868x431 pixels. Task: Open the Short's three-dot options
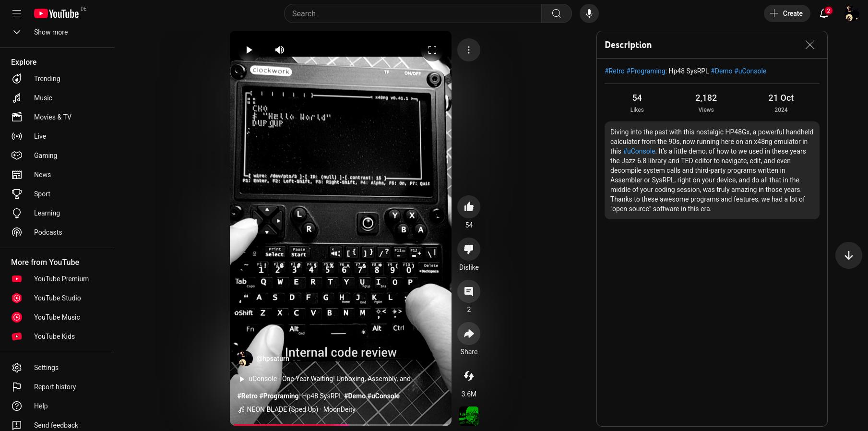tap(469, 50)
